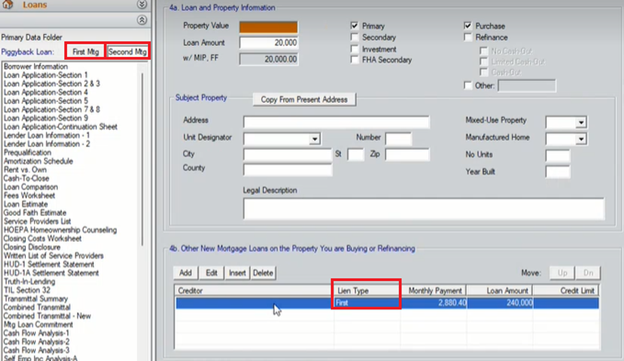Click Delete for the mortgage entry
Screen dimensions: 624x361
pos(263,273)
